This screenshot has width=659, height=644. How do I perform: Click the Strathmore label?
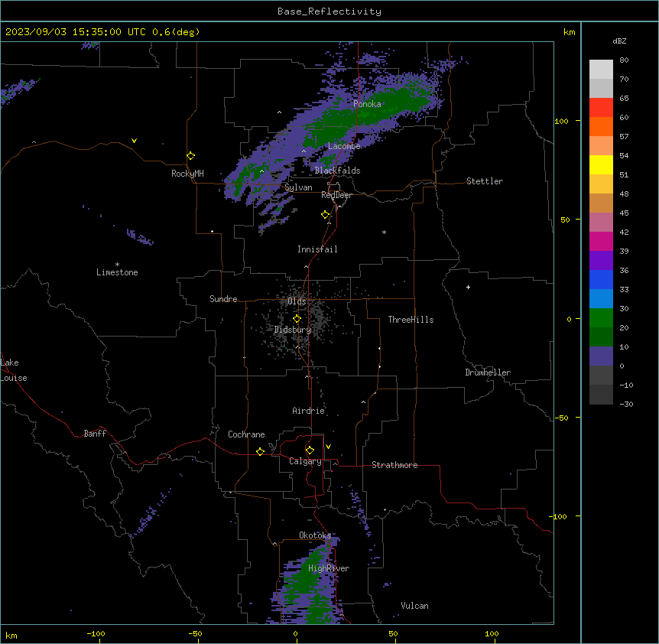click(x=394, y=465)
